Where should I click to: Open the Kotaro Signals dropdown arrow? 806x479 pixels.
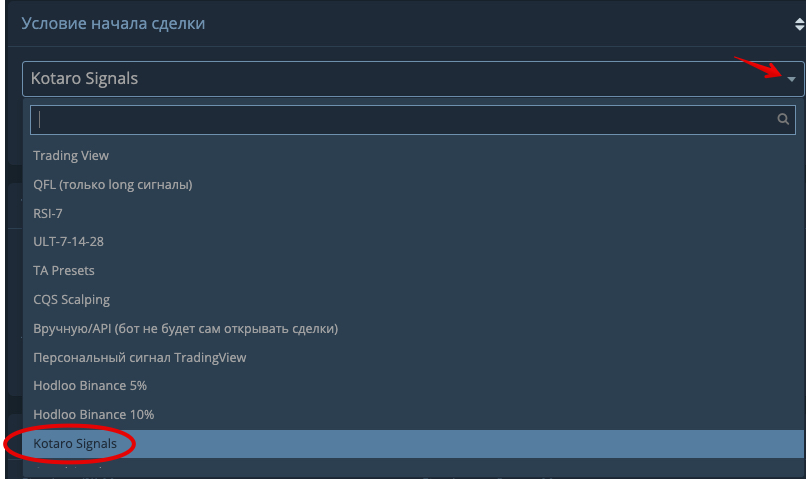pyautogui.click(x=791, y=79)
